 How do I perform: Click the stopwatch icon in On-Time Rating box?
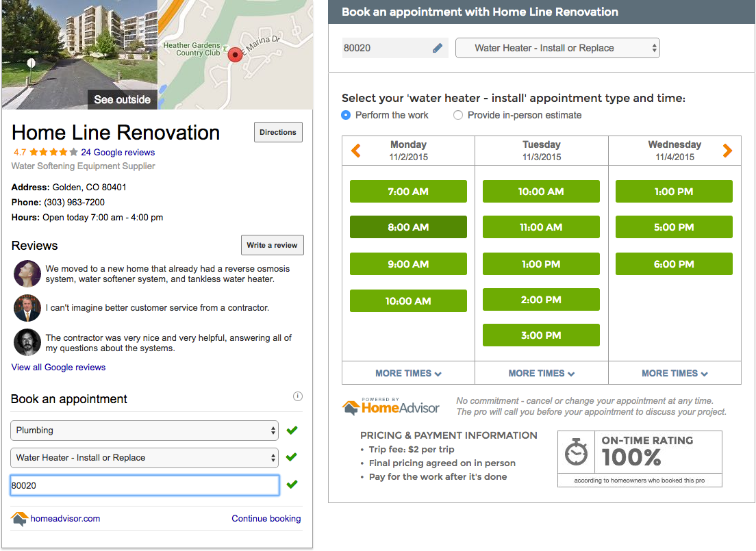tap(576, 452)
